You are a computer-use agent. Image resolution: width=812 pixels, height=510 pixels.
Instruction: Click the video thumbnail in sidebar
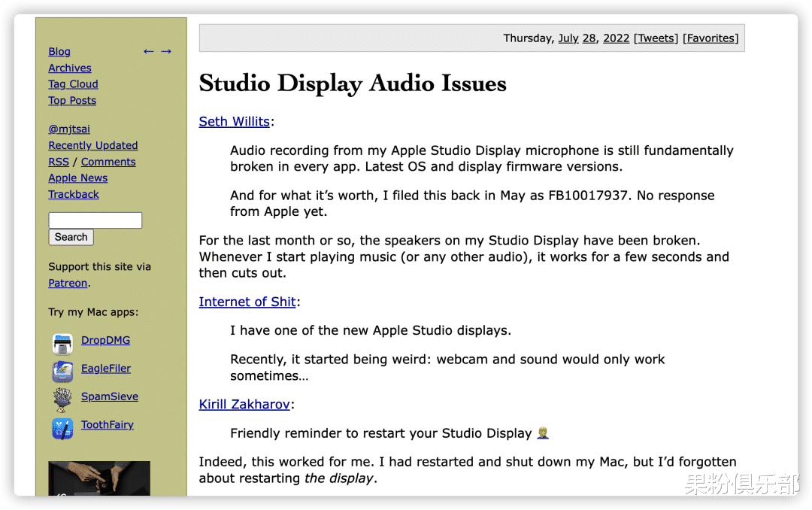99,478
